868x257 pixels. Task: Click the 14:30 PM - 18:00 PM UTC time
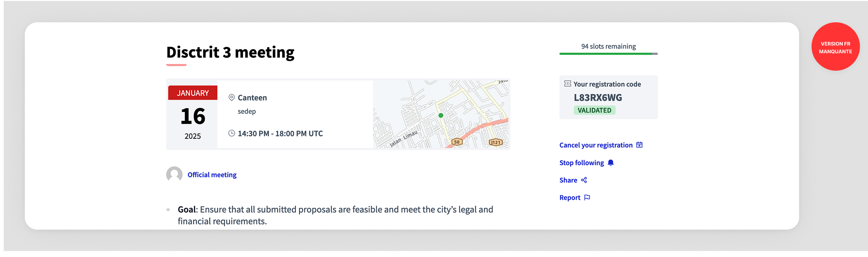[280, 133]
